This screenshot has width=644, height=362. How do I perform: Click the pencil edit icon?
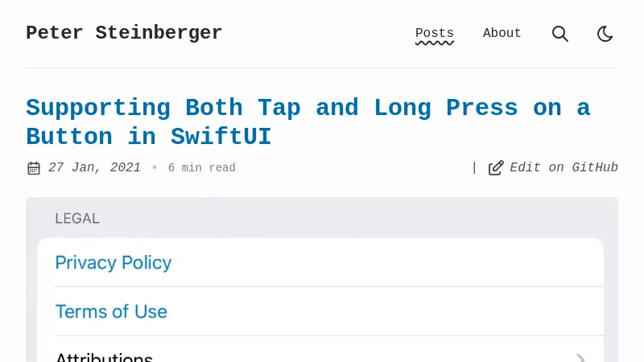coord(496,168)
